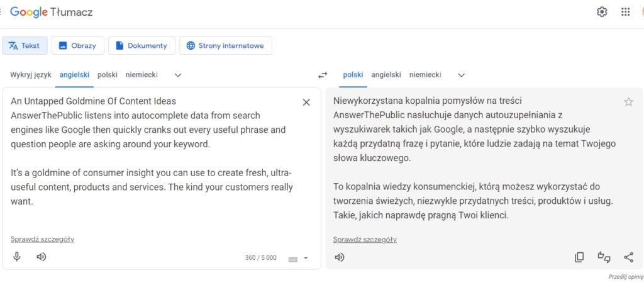Rate the translation with thumbs icon
The height and width of the screenshot is (290, 644).
click(x=604, y=257)
